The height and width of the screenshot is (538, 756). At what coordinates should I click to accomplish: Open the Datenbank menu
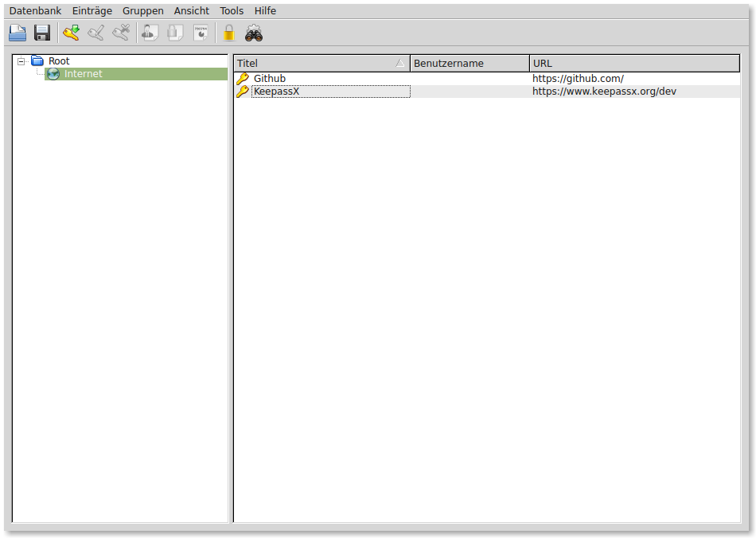(x=35, y=10)
